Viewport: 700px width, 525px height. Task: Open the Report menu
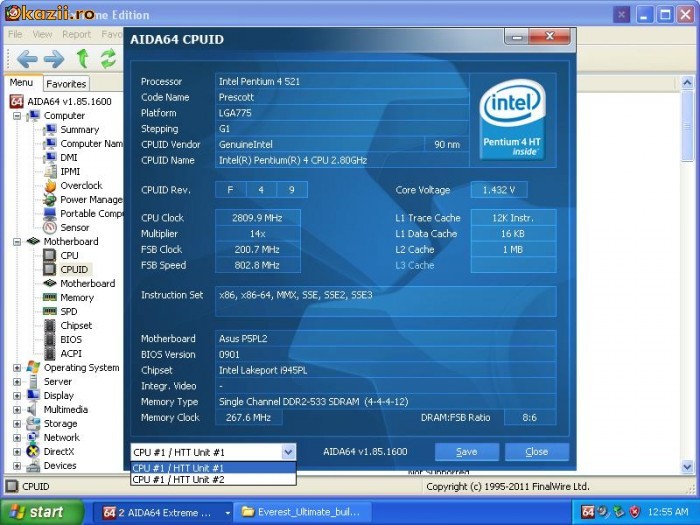[x=76, y=34]
